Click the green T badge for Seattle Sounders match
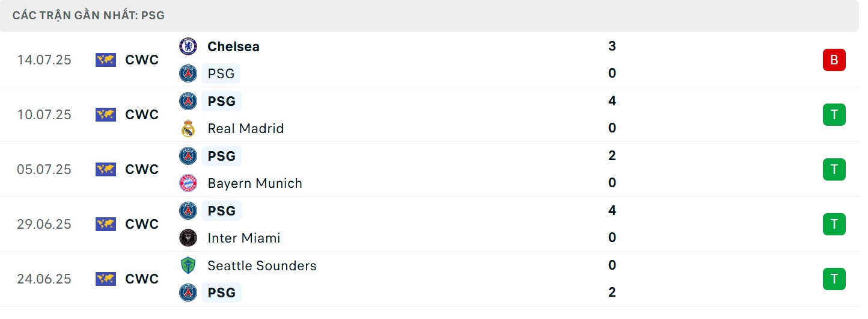The image size is (868, 319). click(x=834, y=279)
